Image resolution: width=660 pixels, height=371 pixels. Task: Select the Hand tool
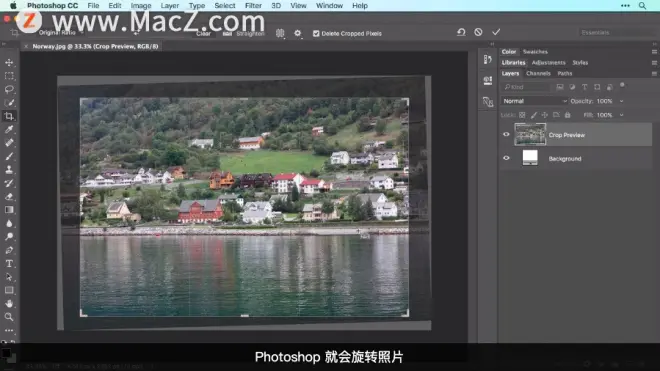click(x=9, y=303)
